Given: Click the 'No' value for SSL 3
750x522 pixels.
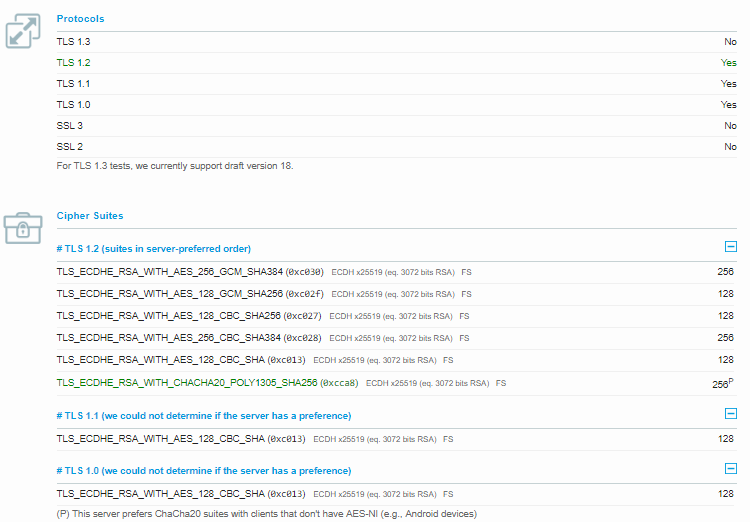Looking at the screenshot, I should (730, 126).
